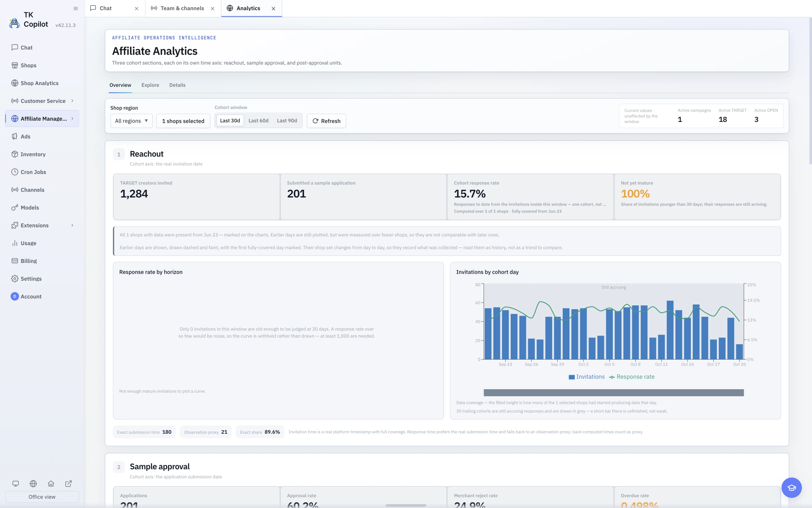Select the Overview sub-tab
The image size is (812, 508).
point(120,85)
